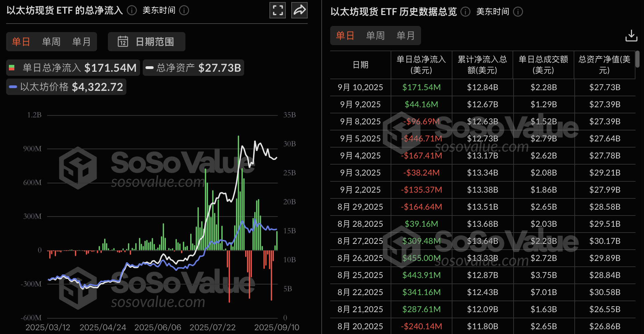Click the $309.48M inflow cell

click(421, 241)
